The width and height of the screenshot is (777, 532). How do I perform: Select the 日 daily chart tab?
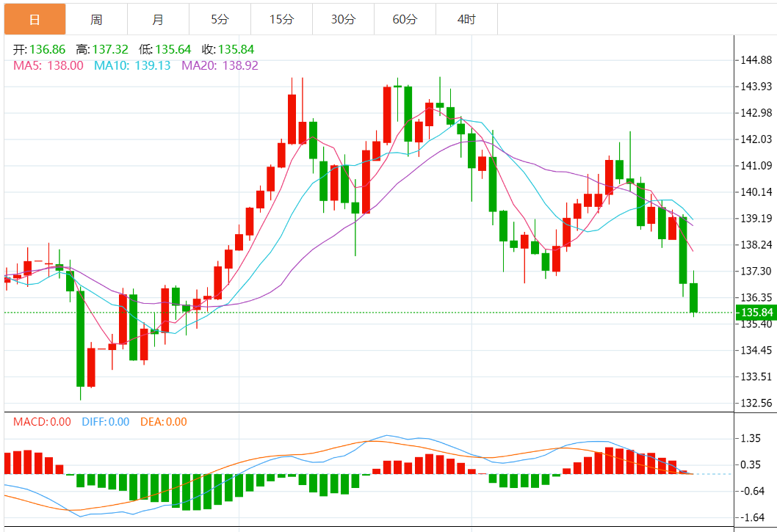coord(35,19)
